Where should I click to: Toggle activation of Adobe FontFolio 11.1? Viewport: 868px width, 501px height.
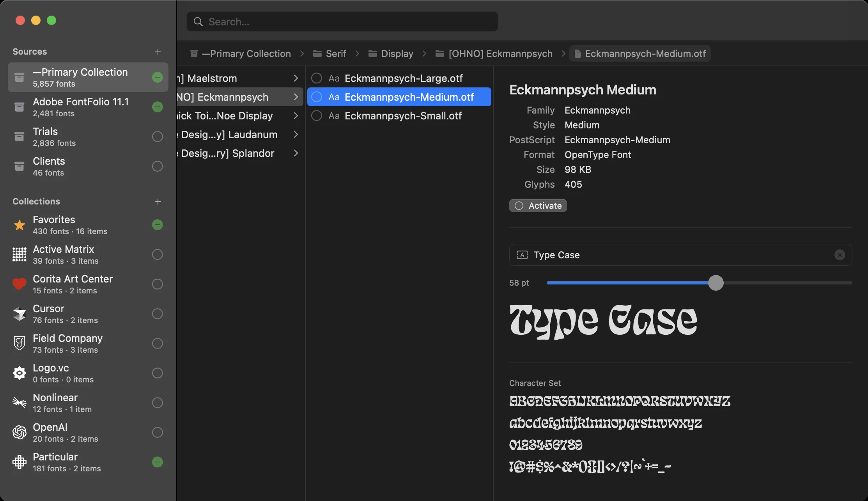click(158, 107)
